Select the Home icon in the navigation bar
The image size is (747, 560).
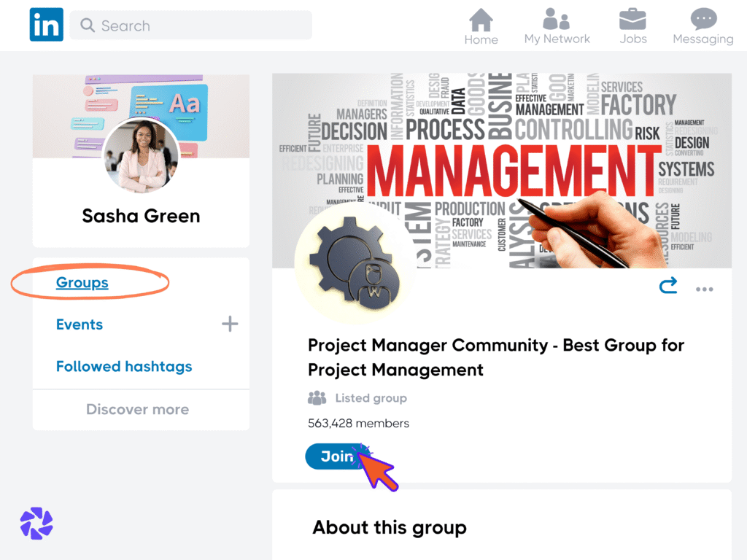pyautogui.click(x=481, y=24)
